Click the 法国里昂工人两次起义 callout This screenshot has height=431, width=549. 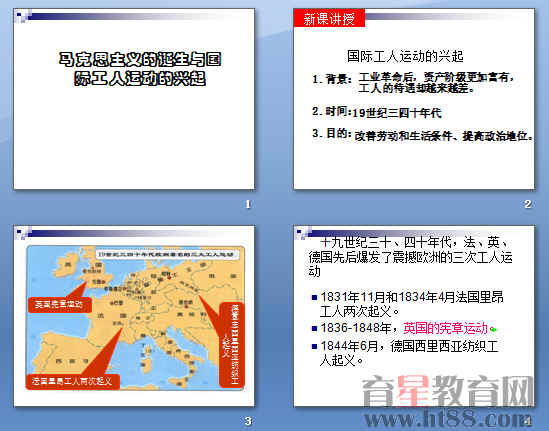coord(72,381)
